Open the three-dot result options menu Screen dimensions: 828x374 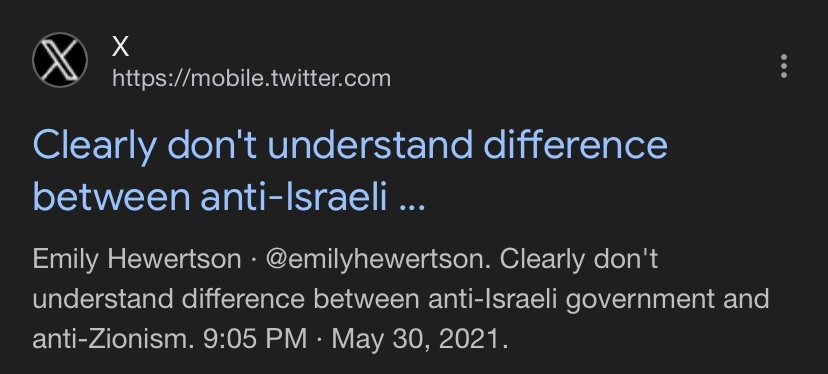[784, 66]
